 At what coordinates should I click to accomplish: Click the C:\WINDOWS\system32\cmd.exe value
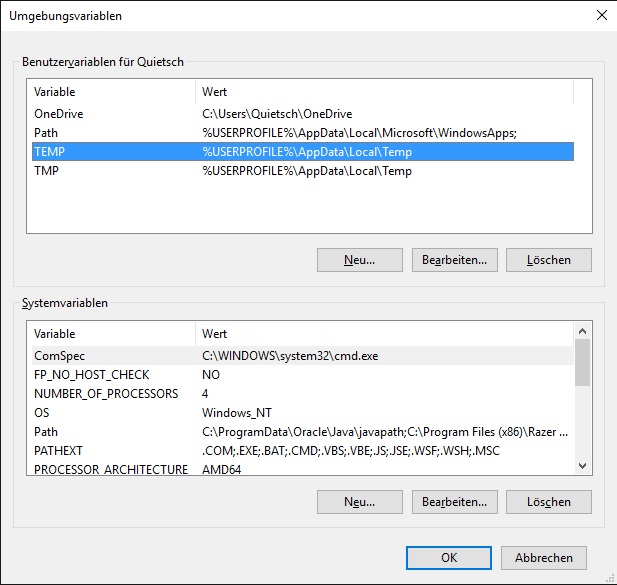tap(290, 356)
